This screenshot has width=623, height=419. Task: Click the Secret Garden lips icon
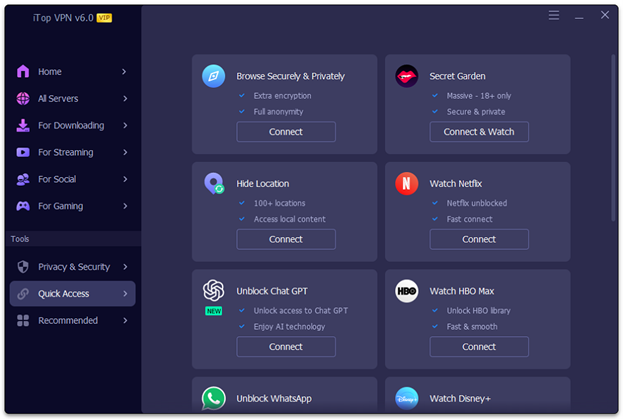pos(406,76)
